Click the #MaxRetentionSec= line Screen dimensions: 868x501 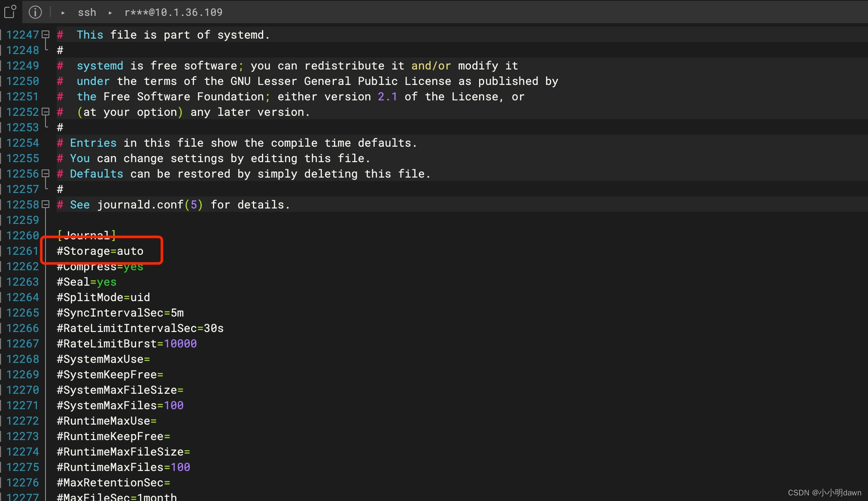pyautogui.click(x=113, y=483)
